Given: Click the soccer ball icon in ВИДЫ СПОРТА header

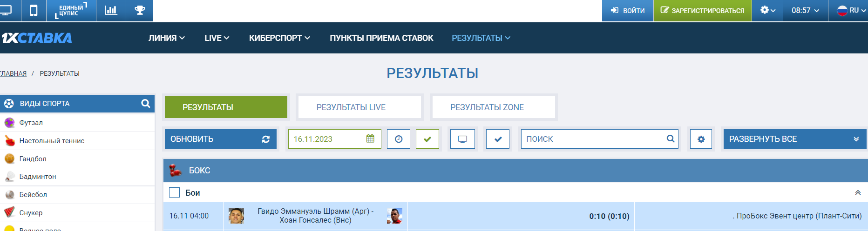Looking at the screenshot, I should pos(9,104).
